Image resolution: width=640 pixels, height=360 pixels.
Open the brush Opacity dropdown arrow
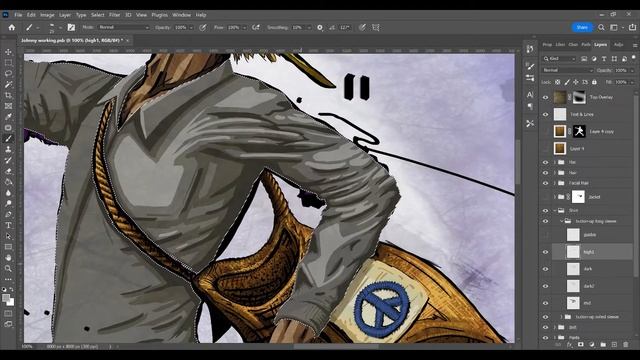pyautogui.click(x=191, y=28)
